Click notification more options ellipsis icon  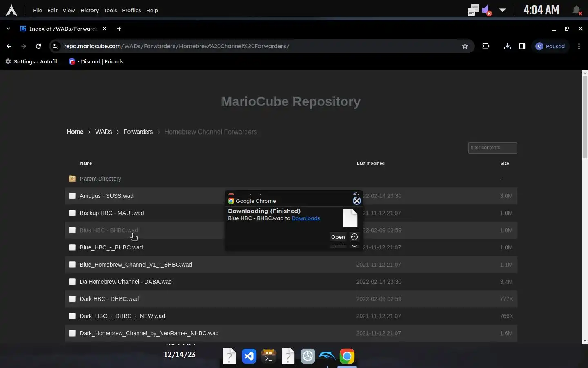[x=354, y=237]
